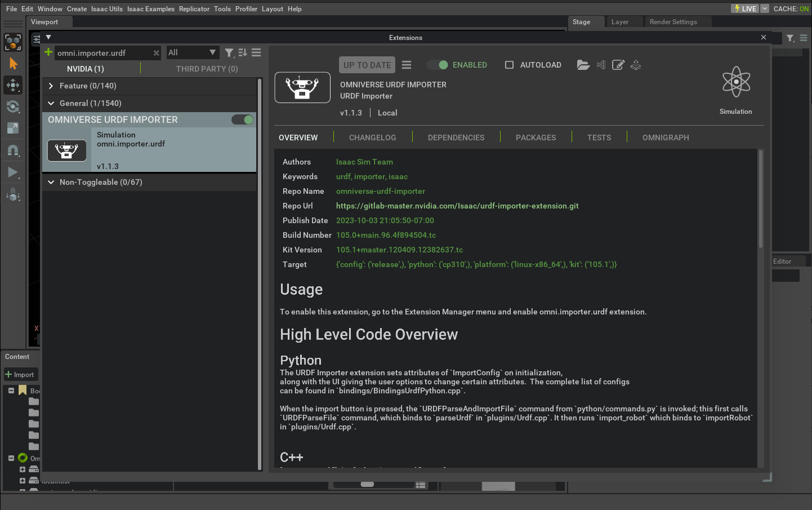
Task: Open the LIVE dropdown arrow
Action: (x=765, y=8)
